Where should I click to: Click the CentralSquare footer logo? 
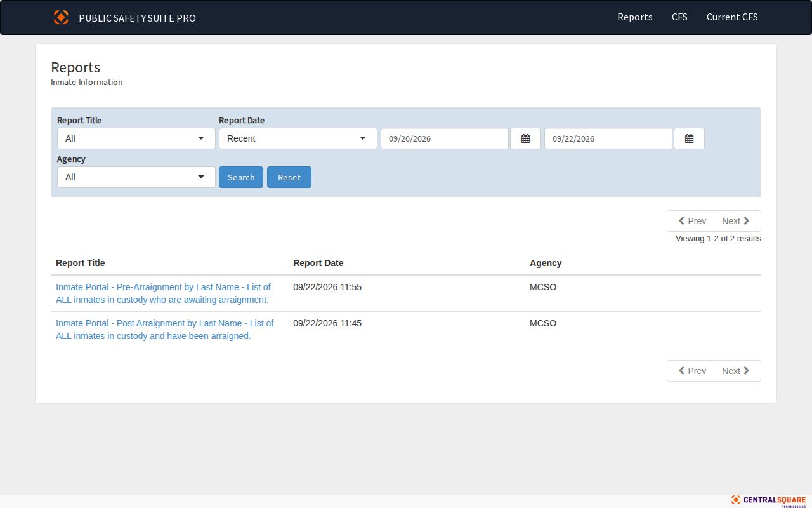click(768, 500)
